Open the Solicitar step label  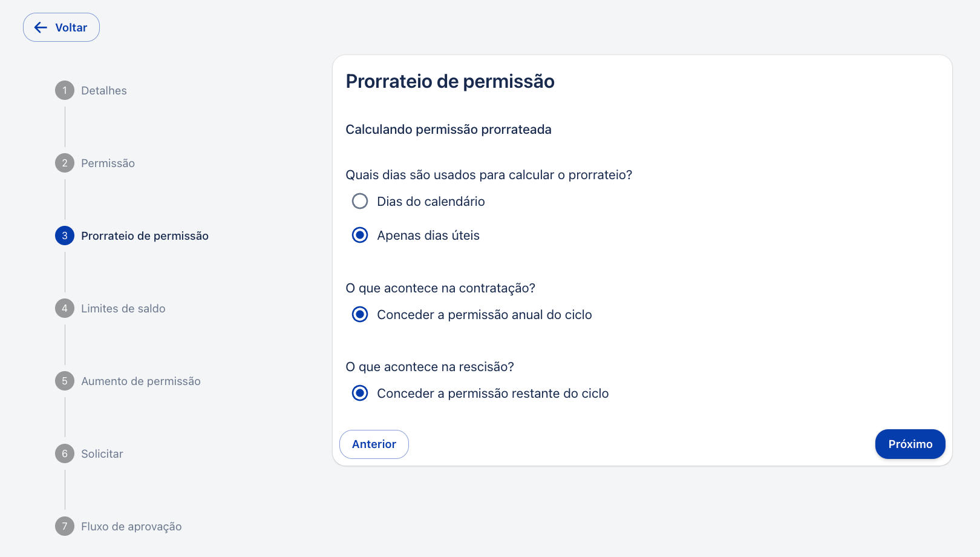102,453
